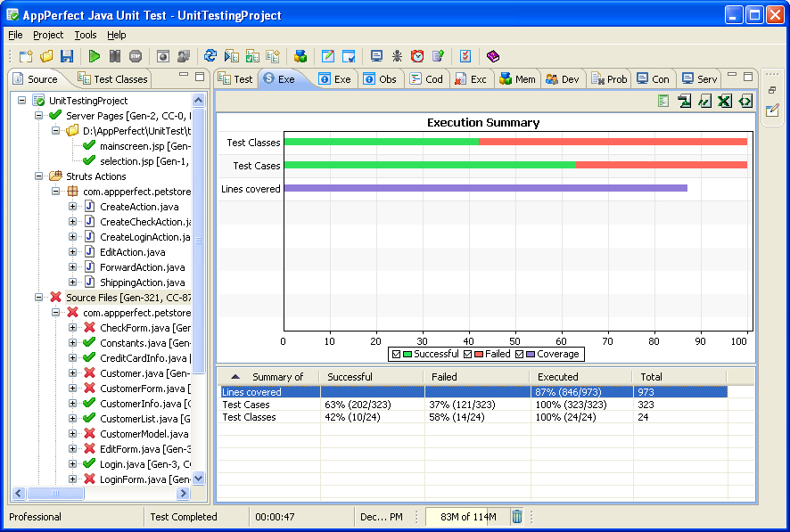The image size is (790, 532).
Task: Click the generate test classes icon with sparkle
Action: [273, 56]
